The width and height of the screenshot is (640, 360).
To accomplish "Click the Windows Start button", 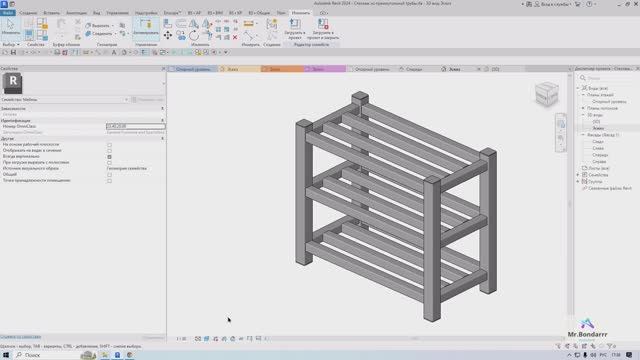I will click(6, 355).
